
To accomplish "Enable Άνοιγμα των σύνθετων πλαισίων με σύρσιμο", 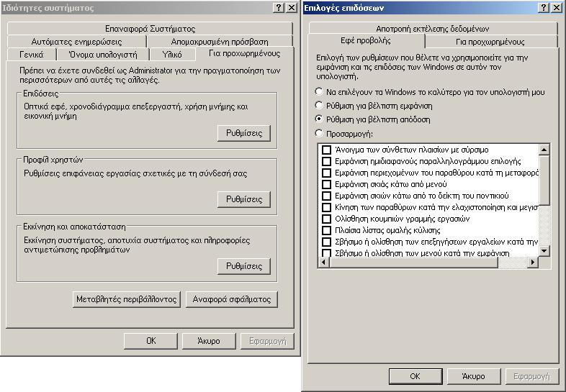I will (326, 150).
